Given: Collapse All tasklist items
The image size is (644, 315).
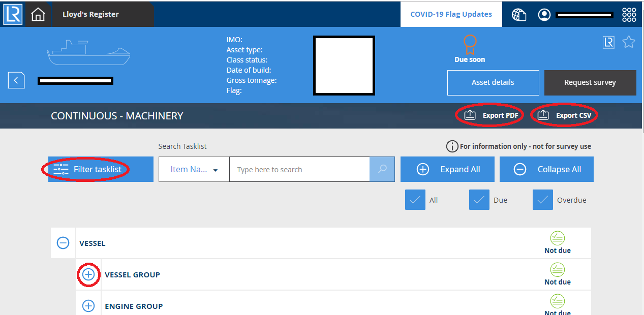Looking at the screenshot, I should [546, 169].
